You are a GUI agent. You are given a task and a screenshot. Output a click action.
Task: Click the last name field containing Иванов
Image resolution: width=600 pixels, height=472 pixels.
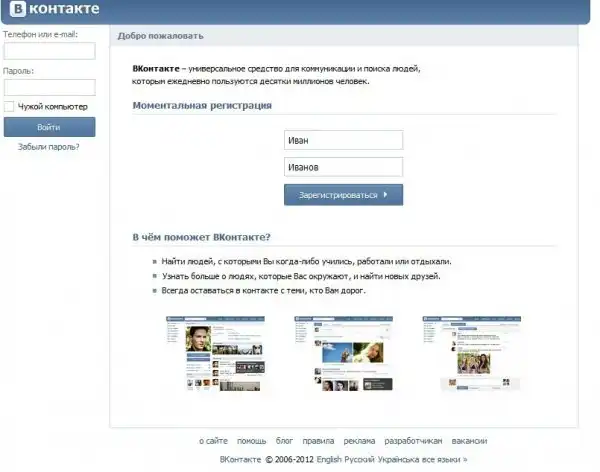coord(343,168)
